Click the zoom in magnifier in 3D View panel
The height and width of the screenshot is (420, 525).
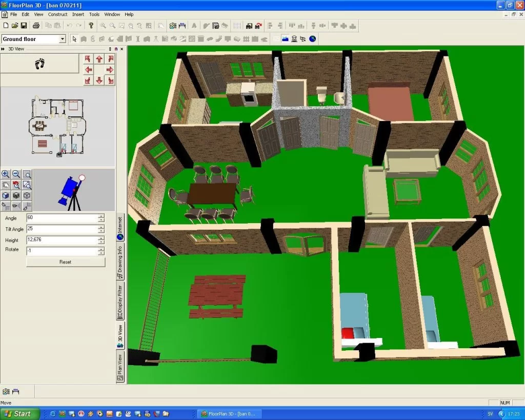pyautogui.click(x=6, y=175)
